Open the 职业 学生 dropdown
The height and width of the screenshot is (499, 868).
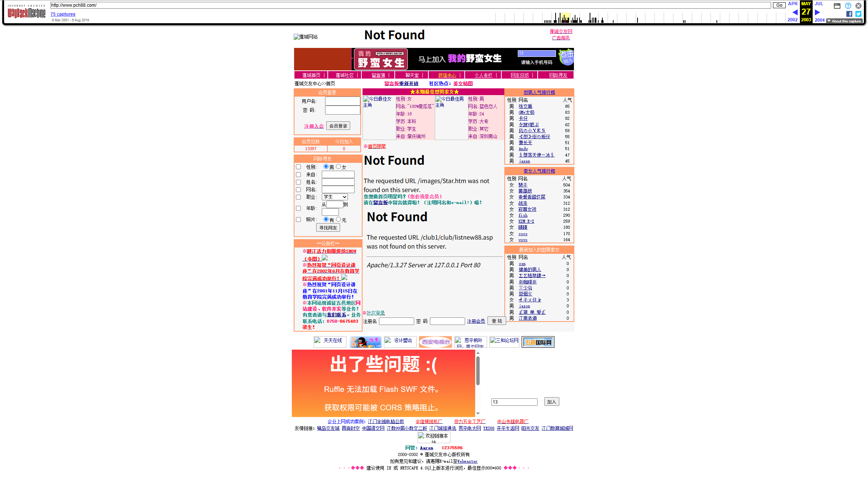pyautogui.click(x=335, y=197)
